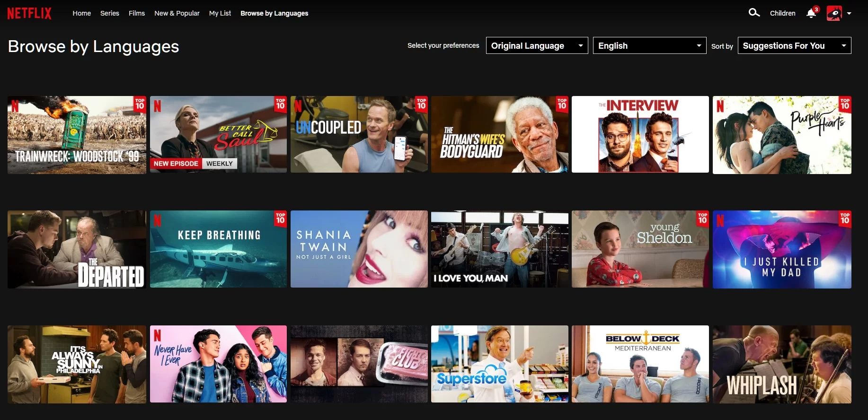The image size is (868, 420).
Task: Open New & Popular section
Action: coord(177,13)
